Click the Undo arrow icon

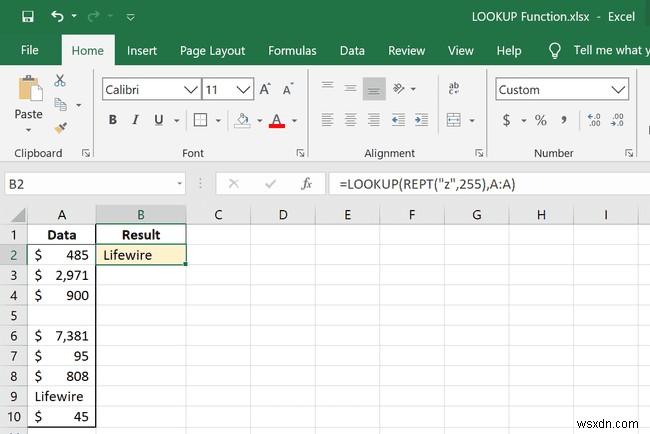pos(57,16)
